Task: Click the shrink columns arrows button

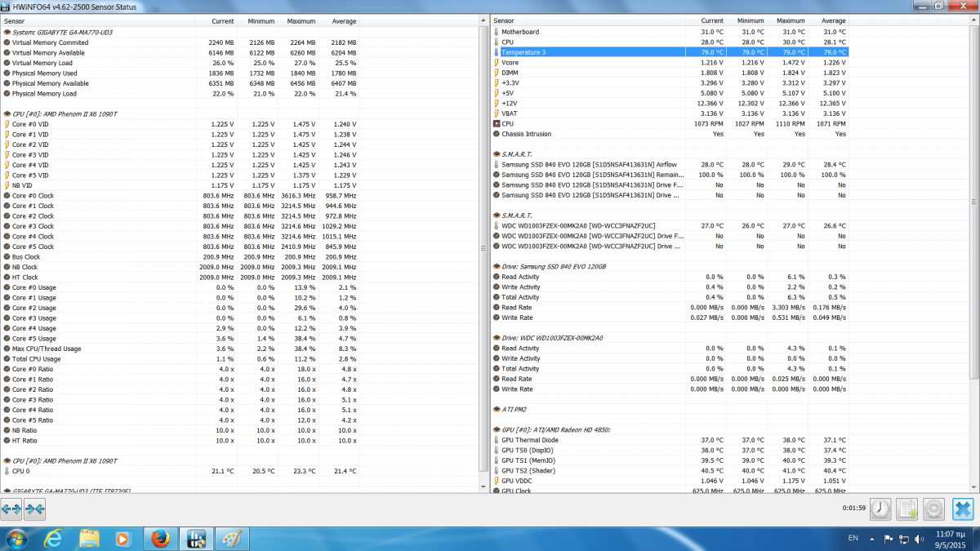Action: coord(34,509)
